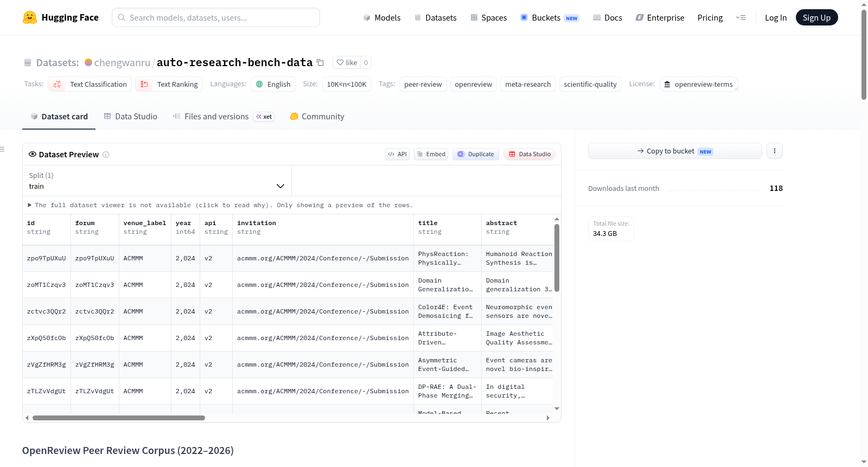The image size is (868, 467).
Task: Click Log In link
Action: coord(776,17)
